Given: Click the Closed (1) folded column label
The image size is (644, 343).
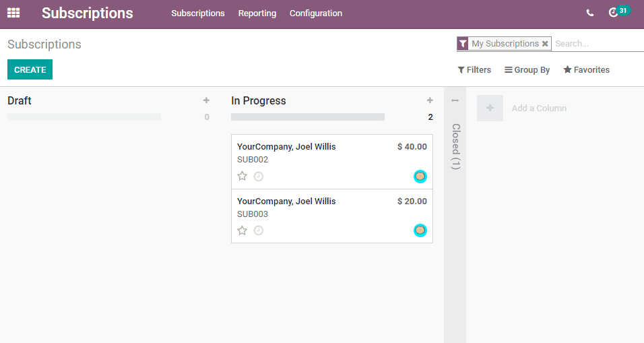Looking at the screenshot, I should [x=455, y=147].
